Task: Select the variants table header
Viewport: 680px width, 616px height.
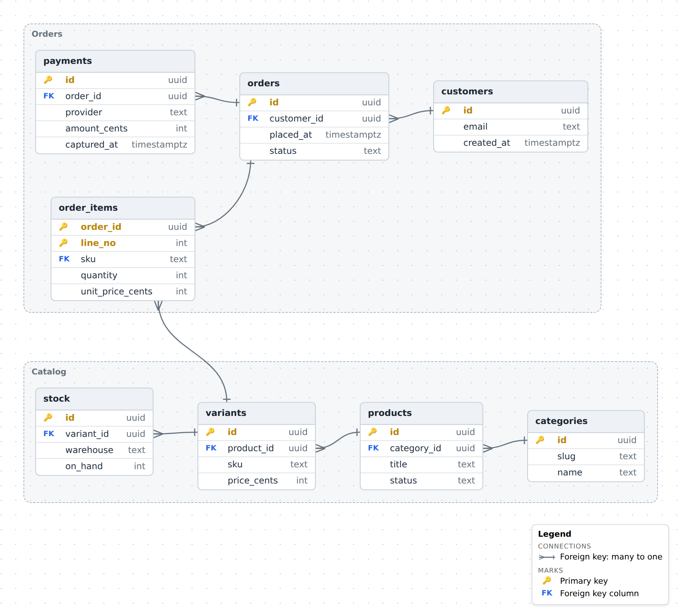Action: 257,413
